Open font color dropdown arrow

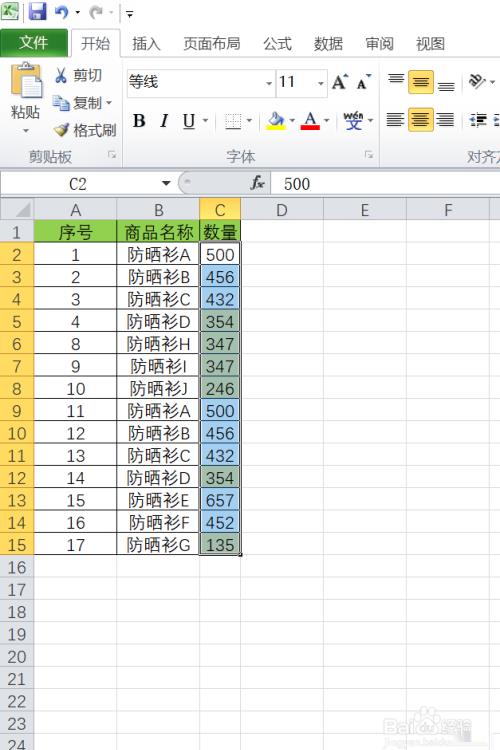327,121
